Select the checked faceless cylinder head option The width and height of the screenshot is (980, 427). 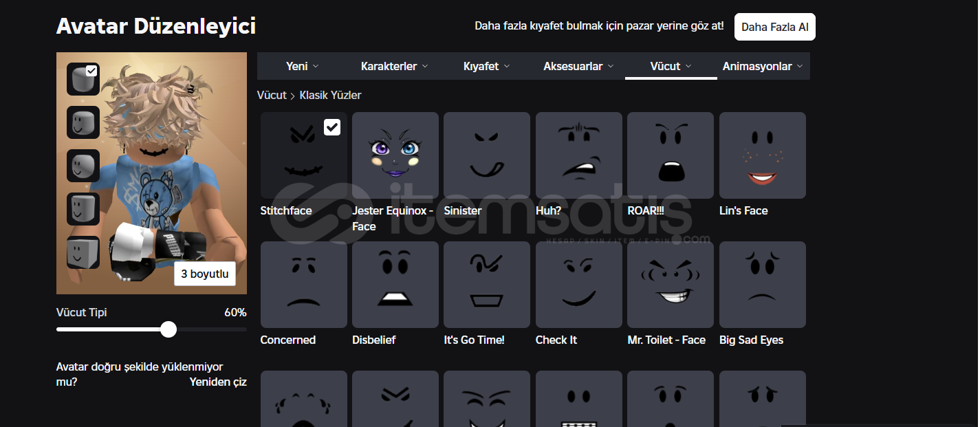point(83,79)
